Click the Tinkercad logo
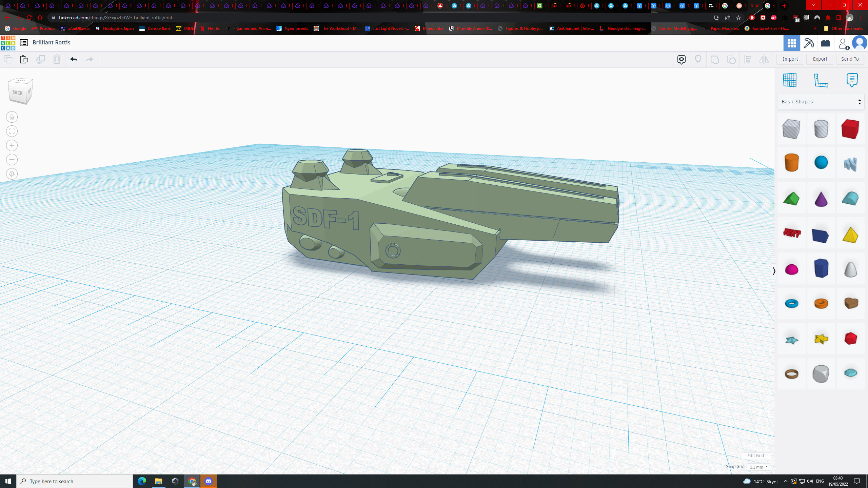 pyautogui.click(x=8, y=43)
